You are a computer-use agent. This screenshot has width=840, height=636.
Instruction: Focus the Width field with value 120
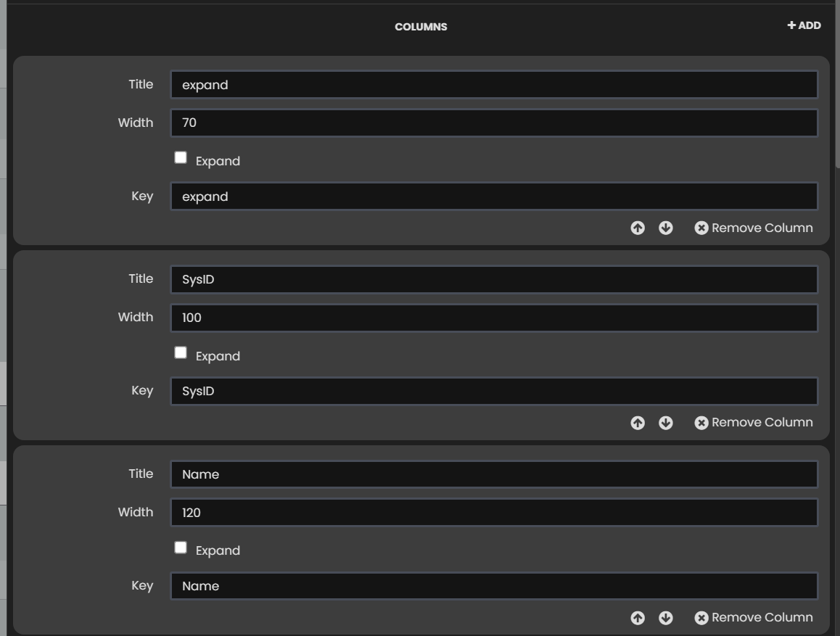(493, 513)
